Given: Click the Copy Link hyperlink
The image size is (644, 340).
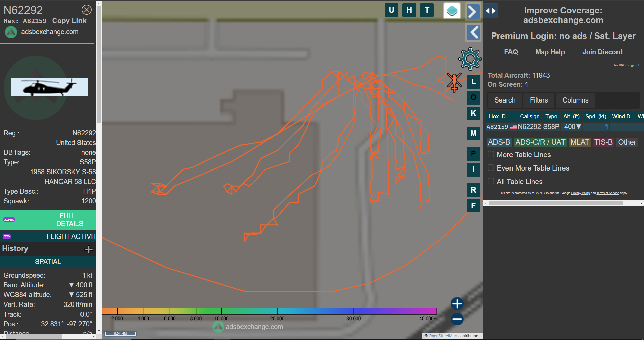Looking at the screenshot, I should [x=69, y=21].
